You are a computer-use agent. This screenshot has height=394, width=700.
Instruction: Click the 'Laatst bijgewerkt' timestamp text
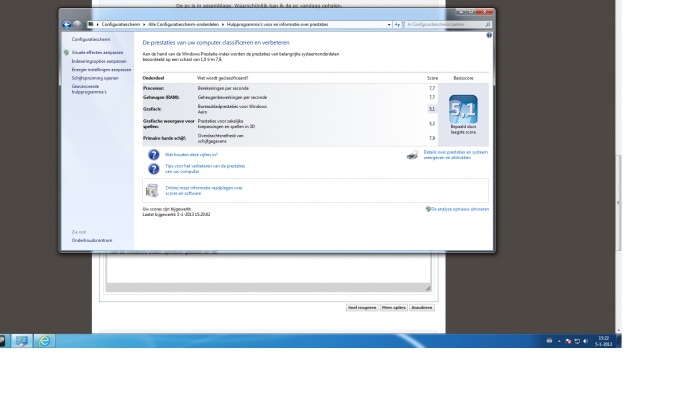(x=176, y=214)
